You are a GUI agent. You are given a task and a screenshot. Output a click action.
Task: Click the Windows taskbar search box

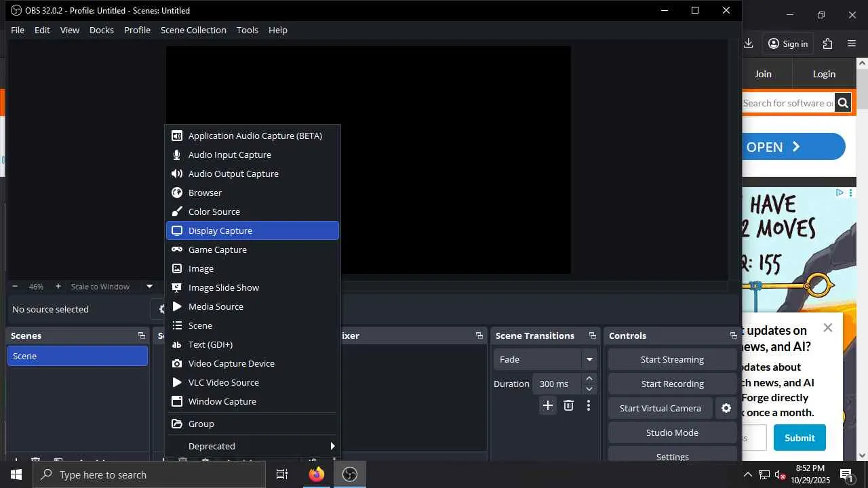coord(149,474)
